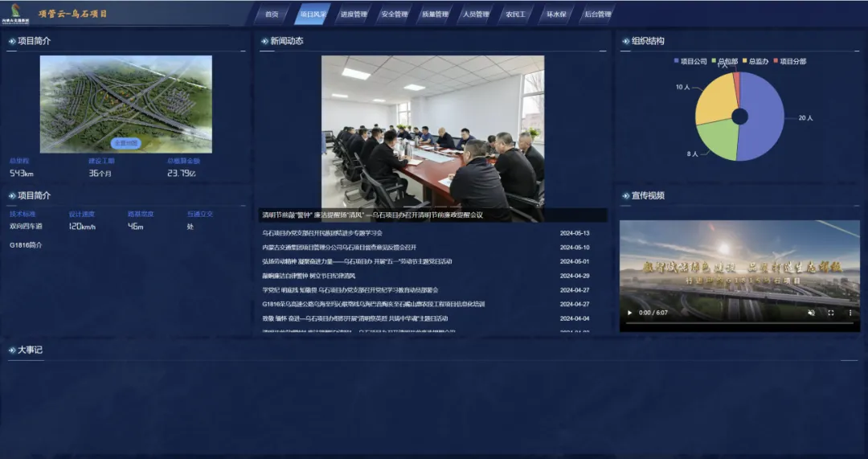The height and width of the screenshot is (459, 868).
Task: Toggle 项目公司 legend in pie chart
Action: [690, 61]
